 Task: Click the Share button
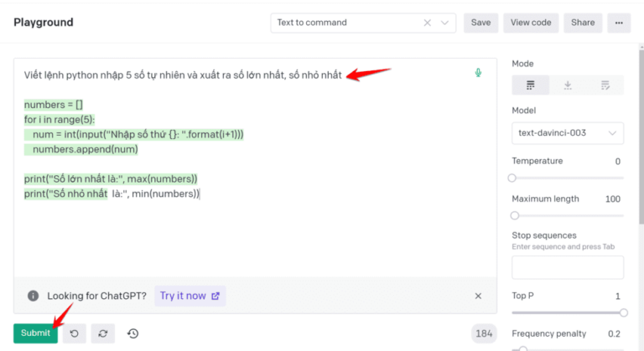[x=583, y=23]
